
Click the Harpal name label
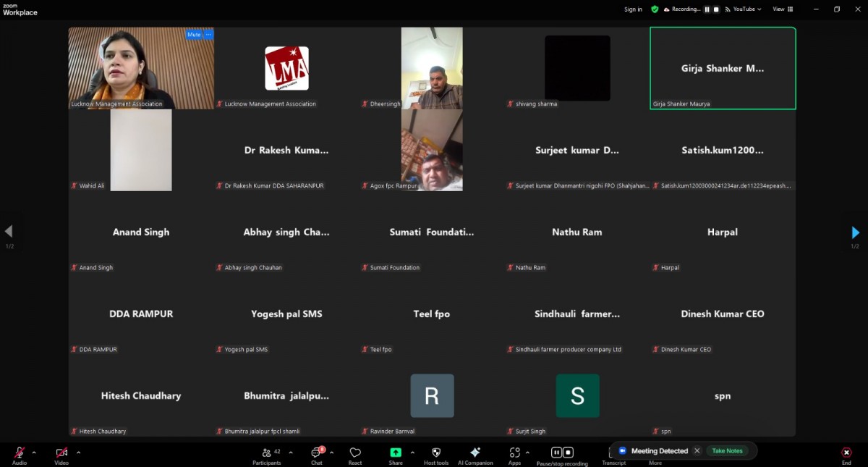click(670, 268)
